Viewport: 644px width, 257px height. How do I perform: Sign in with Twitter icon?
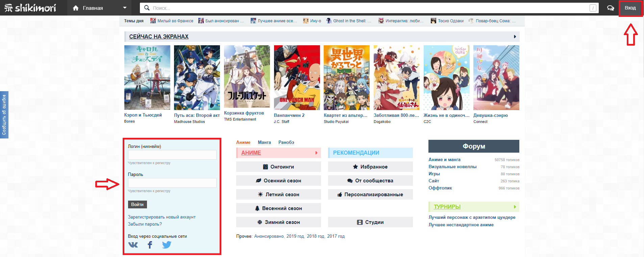click(x=167, y=245)
